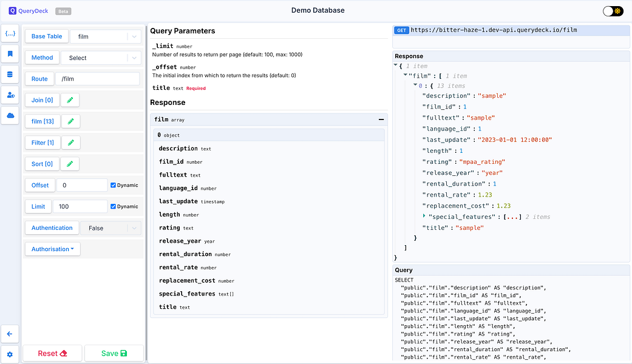632x364 pixels.
Task: Click the bookmark icon in the sidebar
Action: [10, 54]
